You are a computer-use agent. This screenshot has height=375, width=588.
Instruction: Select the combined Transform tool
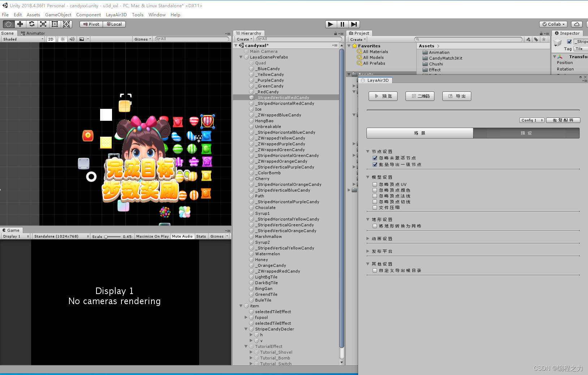coord(66,24)
